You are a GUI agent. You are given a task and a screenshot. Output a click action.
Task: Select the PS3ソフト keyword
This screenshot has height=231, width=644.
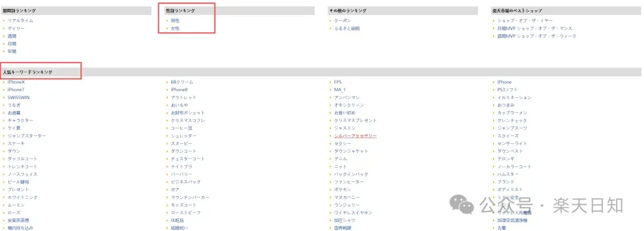(x=507, y=90)
